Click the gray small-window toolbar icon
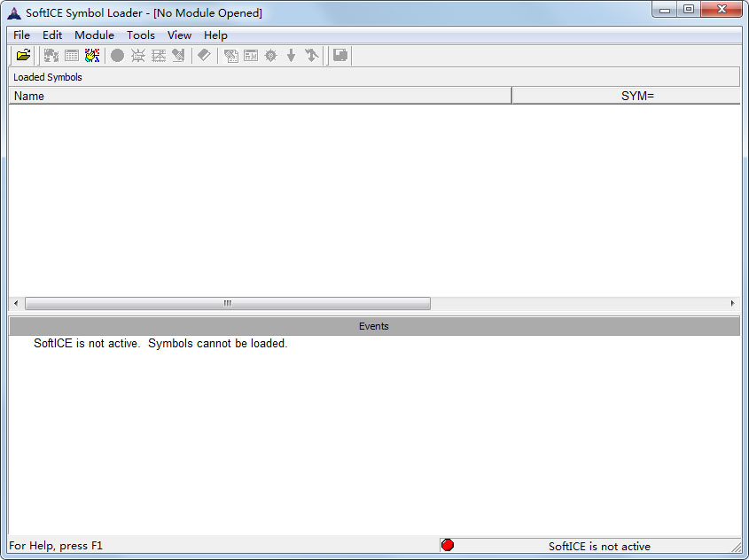The width and height of the screenshot is (749, 560). point(251,55)
